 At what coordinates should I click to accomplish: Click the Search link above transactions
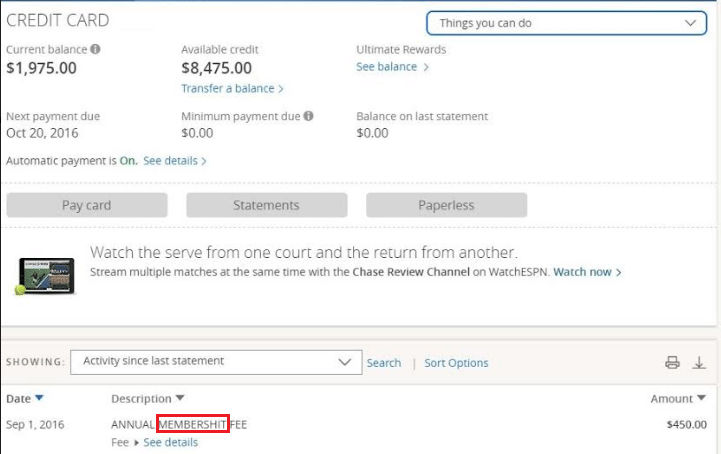[x=383, y=363]
